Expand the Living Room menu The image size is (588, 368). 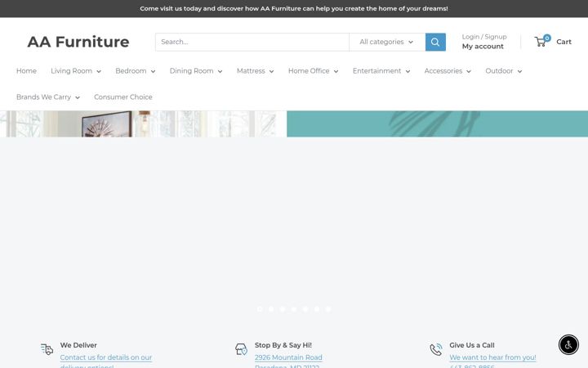(76, 71)
